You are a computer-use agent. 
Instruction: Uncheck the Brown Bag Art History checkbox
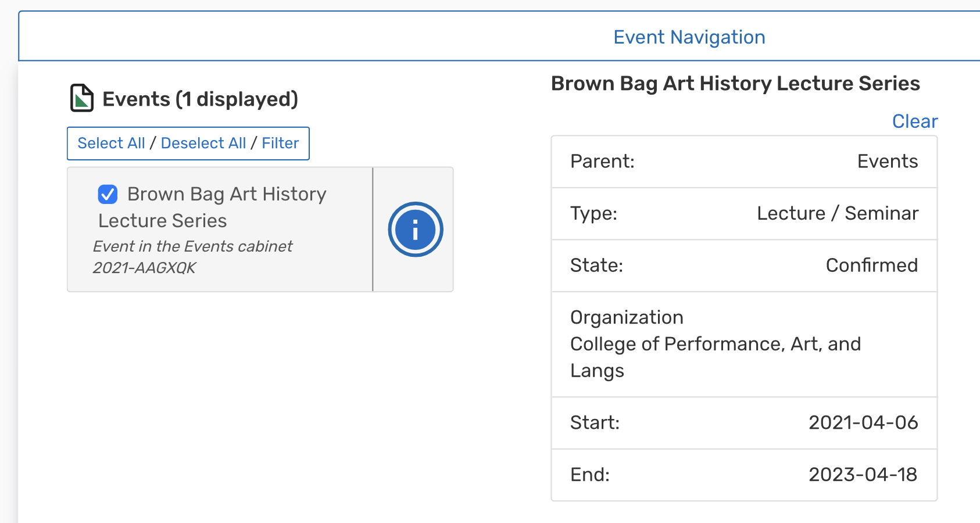click(x=108, y=194)
